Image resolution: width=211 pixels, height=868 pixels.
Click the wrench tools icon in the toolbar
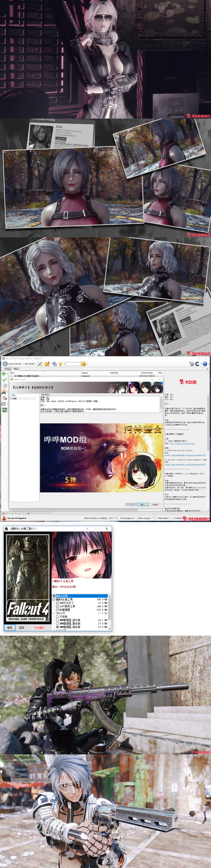[x=40, y=364]
